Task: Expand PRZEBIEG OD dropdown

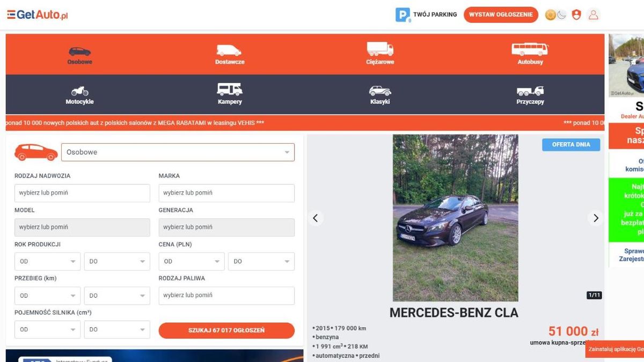Action: tap(47, 295)
